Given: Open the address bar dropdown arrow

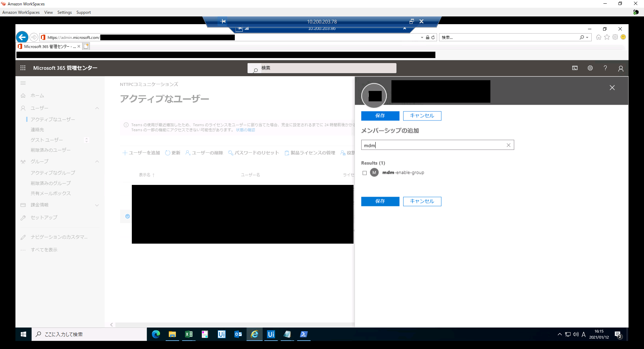Looking at the screenshot, I should pyautogui.click(x=422, y=38).
